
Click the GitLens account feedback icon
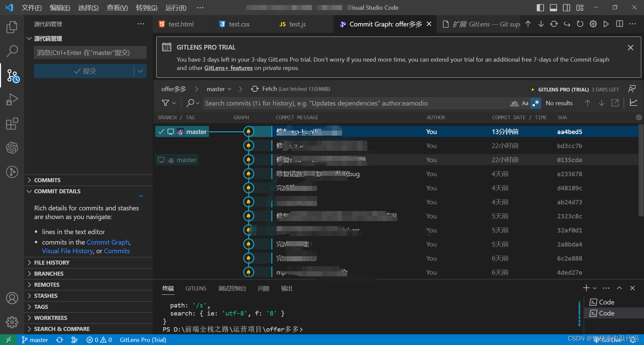coord(632,89)
